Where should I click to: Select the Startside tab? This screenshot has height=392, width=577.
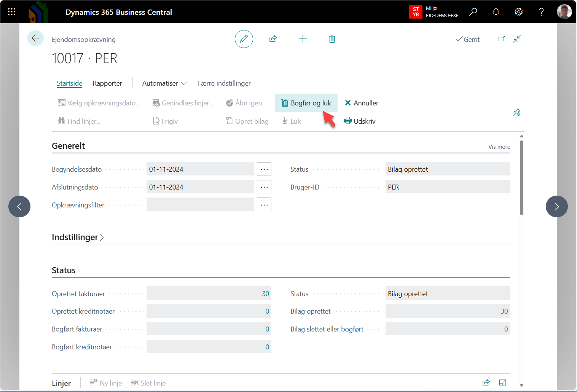(70, 83)
